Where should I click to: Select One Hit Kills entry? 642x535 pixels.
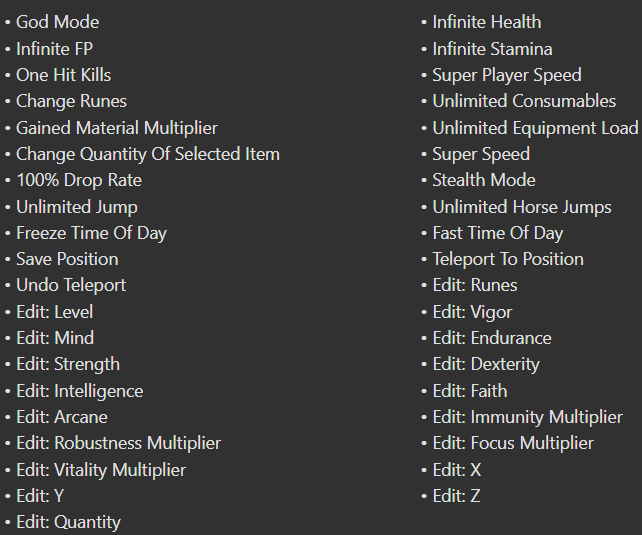pyautogui.click(x=63, y=75)
